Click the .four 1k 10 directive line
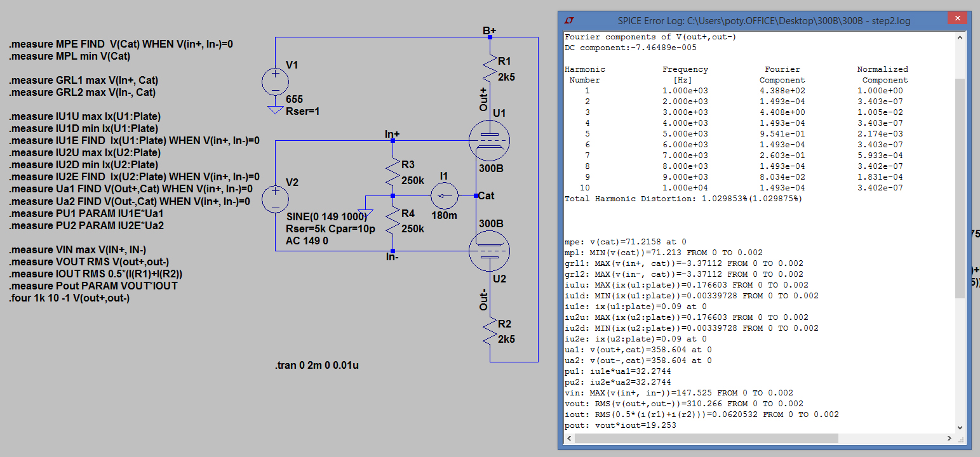Image resolution: width=980 pixels, height=457 pixels. 69,298
